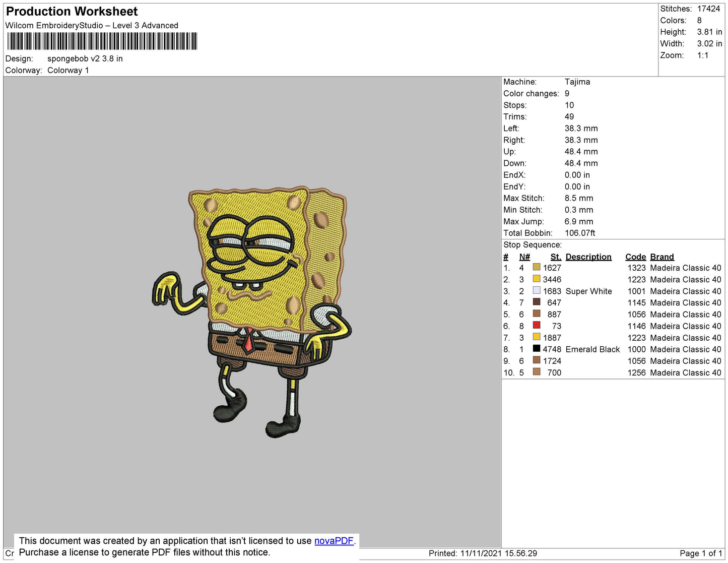728x563 pixels.
Task: Click the novaPDF hyperlink
Action: [x=334, y=541]
